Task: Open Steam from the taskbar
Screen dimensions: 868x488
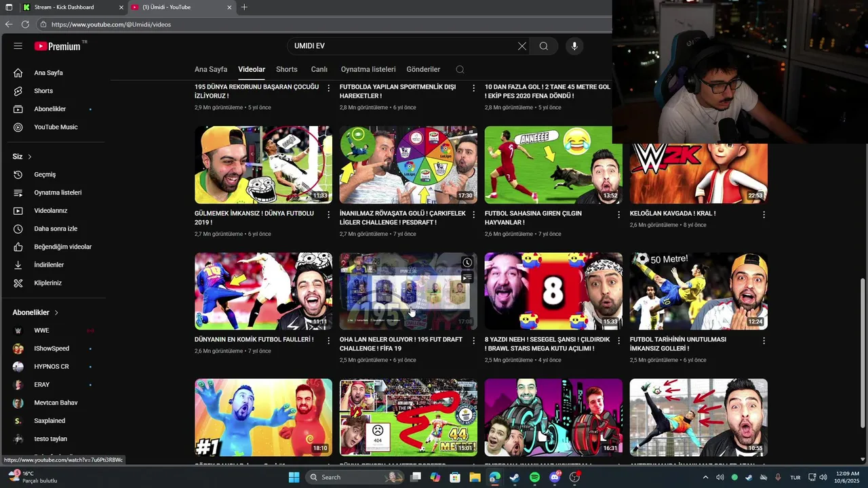Action: pos(515,477)
